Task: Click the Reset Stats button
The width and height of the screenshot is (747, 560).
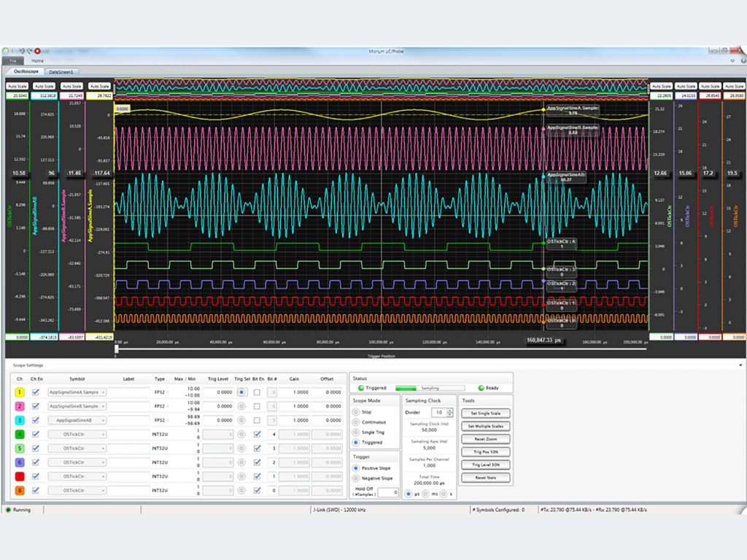Action: pos(485,478)
